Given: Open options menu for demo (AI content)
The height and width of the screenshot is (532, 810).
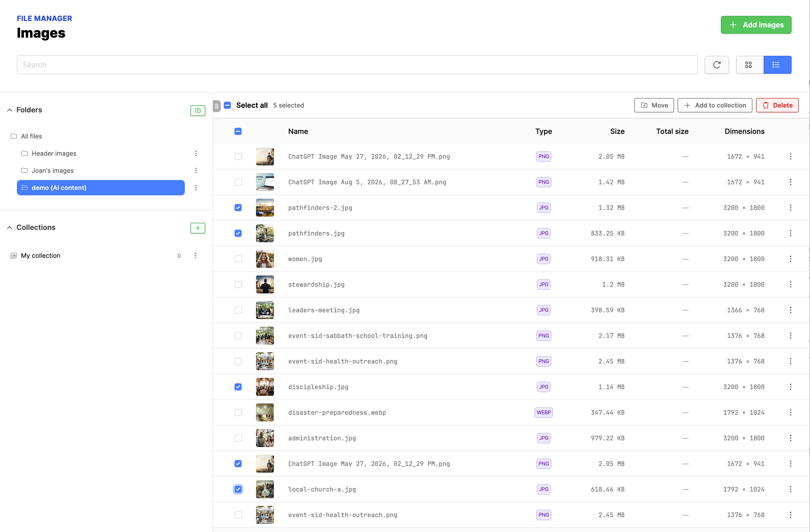Looking at the screenshot, I should [196, 188].
